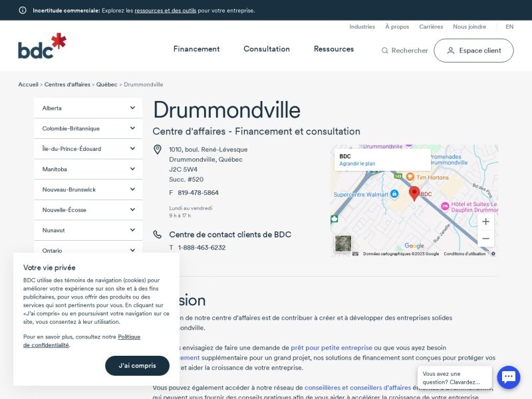Screen dimensions: 532x399
Task: Open Nous joindre page
Action: click(469, 27)
